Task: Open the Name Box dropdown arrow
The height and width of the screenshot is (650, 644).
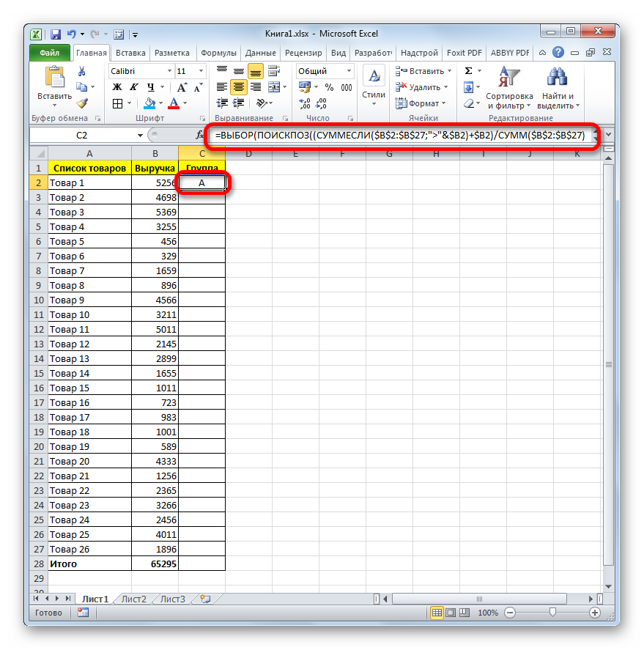Action: pyautogui.click(x=141, y=136)
